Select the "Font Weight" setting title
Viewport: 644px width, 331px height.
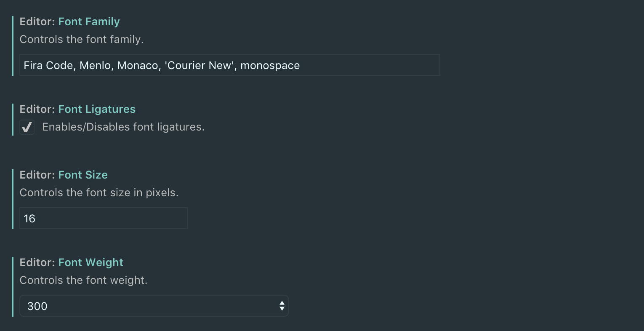(x=90, y=262)
